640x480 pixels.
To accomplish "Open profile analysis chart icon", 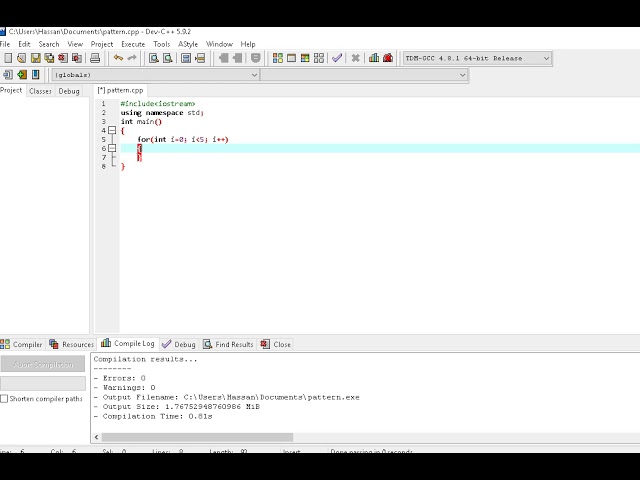I will (374, 58).
